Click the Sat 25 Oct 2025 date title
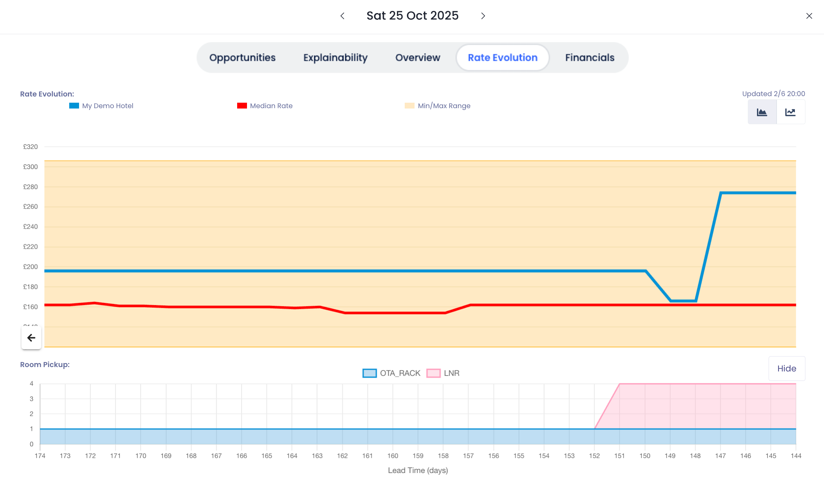The width and height of the screenshot is (824, 504). (x=412, y=16)
